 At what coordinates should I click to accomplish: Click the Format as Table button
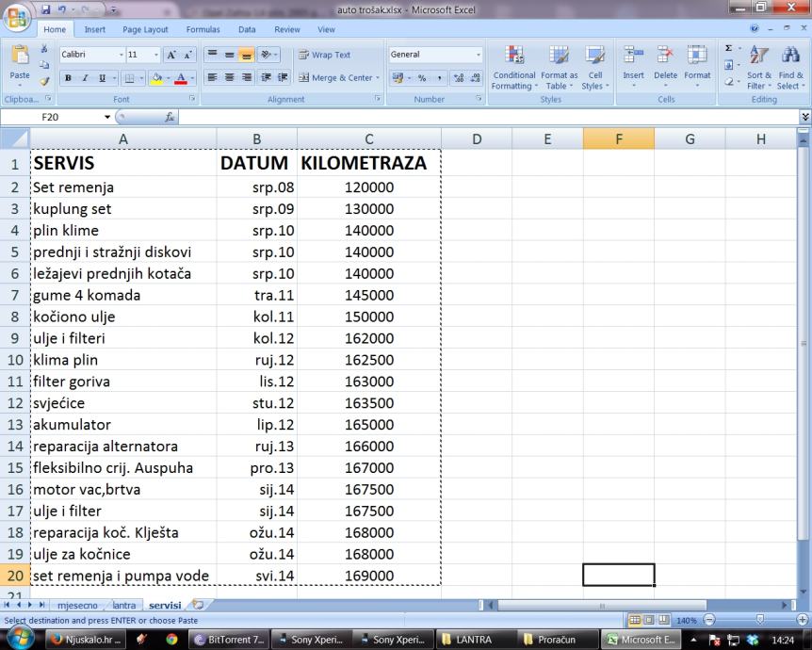tap(559, 64)
